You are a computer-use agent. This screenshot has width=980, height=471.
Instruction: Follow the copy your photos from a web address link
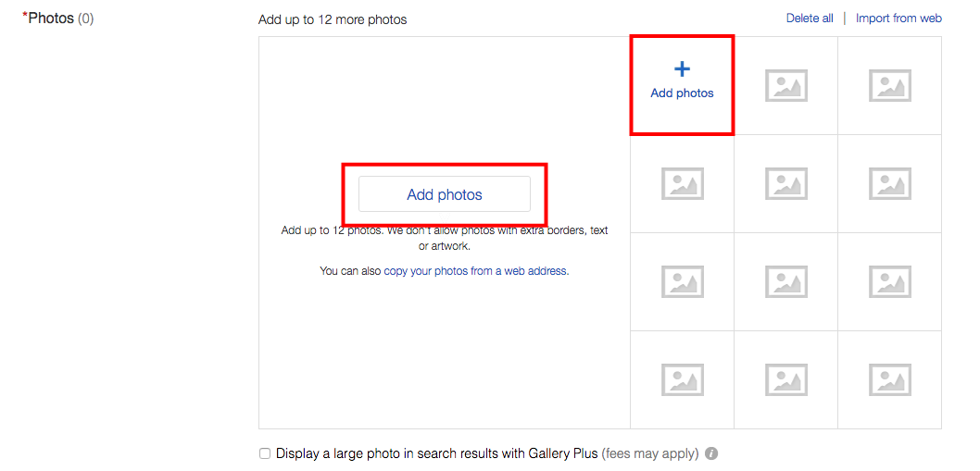[x=475, y=271]
